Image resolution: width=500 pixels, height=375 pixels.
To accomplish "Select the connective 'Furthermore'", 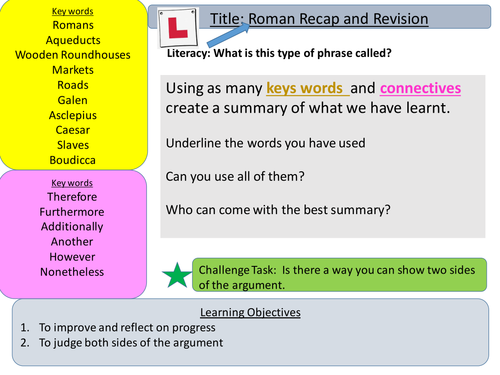I will [x=72, y=212].
